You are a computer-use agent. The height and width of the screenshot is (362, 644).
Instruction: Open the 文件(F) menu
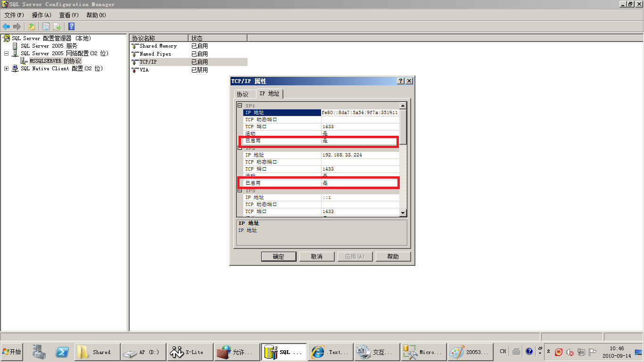14,15
